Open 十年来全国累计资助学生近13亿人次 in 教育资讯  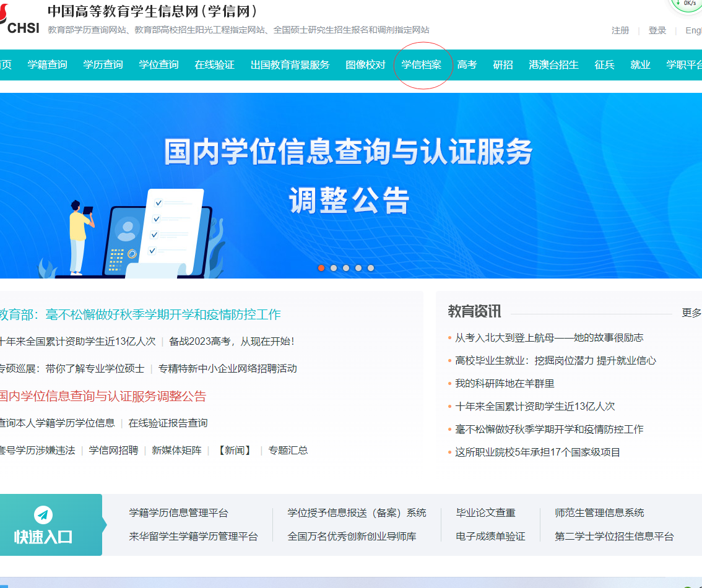(535, 406)
